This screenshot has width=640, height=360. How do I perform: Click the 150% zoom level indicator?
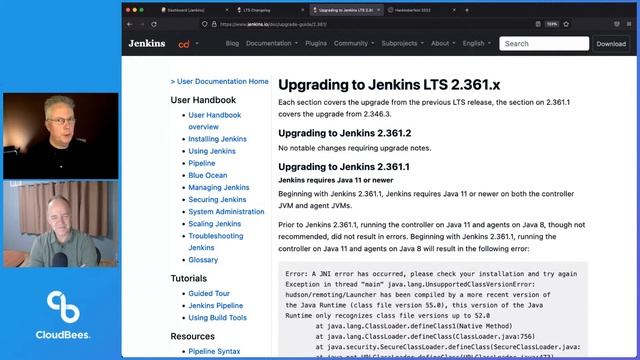(552, 24)
